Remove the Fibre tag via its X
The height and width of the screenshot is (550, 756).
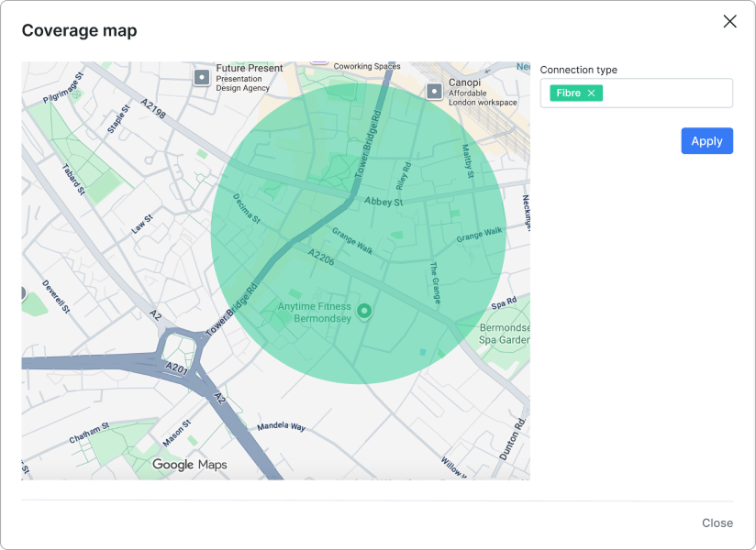[591, 93]
